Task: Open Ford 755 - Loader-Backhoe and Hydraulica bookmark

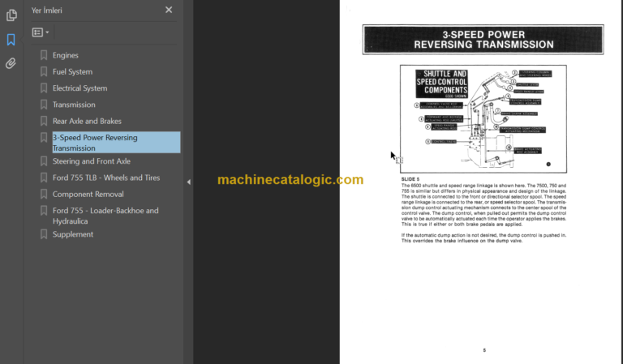Action: coord(105,216)
